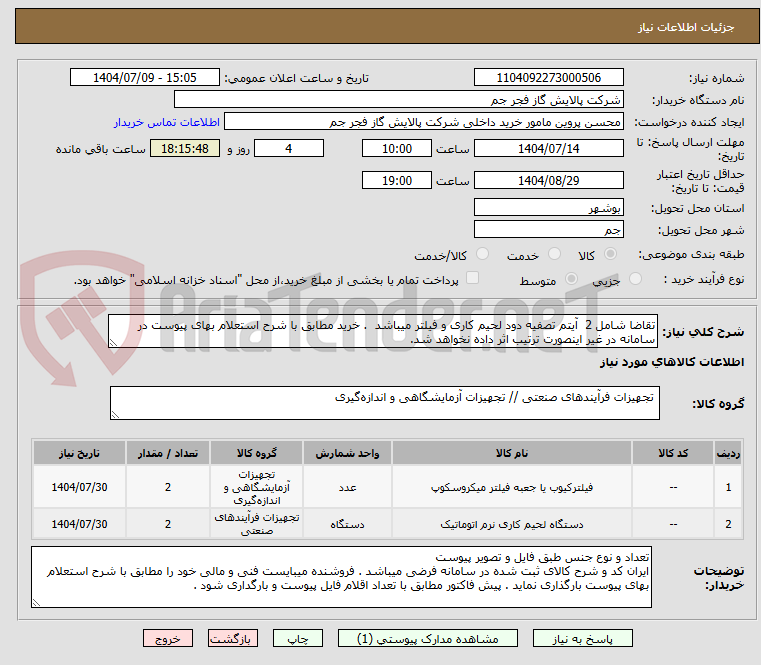Click the province field بوشهر

(x=548, y=207)
